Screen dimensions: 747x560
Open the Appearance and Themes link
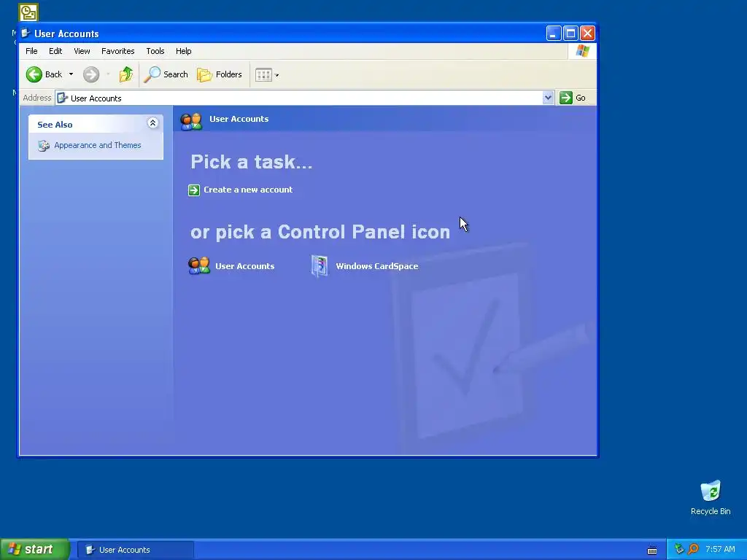click(x=98, y=145)
